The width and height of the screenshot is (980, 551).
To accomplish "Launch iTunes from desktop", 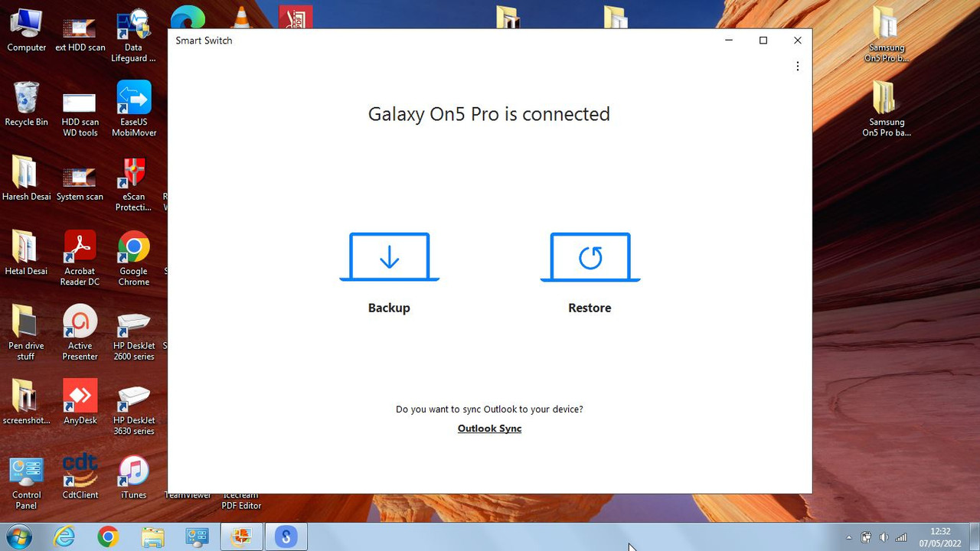I will [x=133, y=477].
